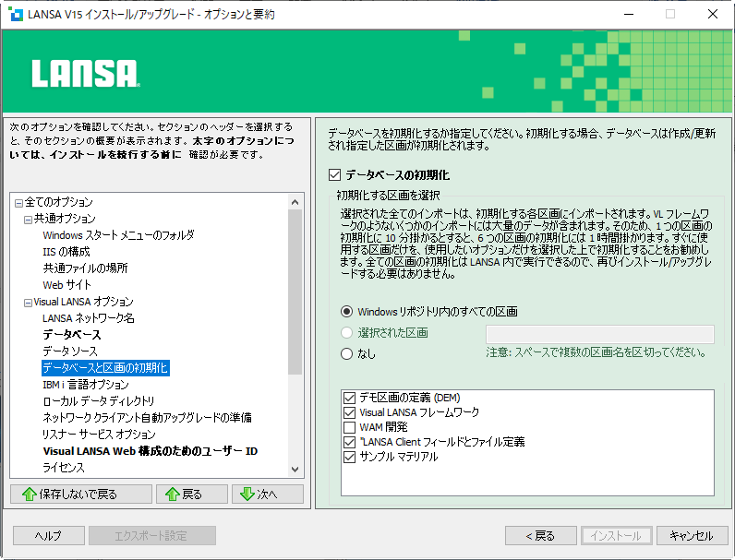This screenshot has width=735, height=560.
Task: Open ヘルプ button
Action: point(49,536)
